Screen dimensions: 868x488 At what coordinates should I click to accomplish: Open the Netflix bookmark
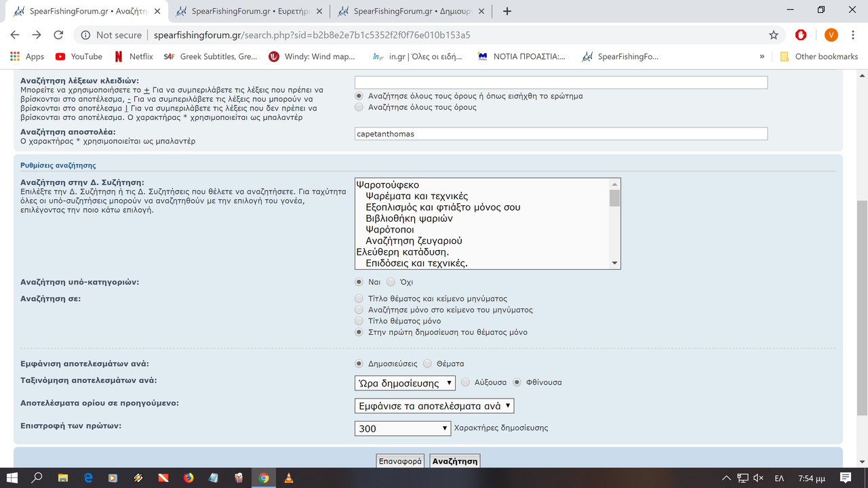click(134, 56)
